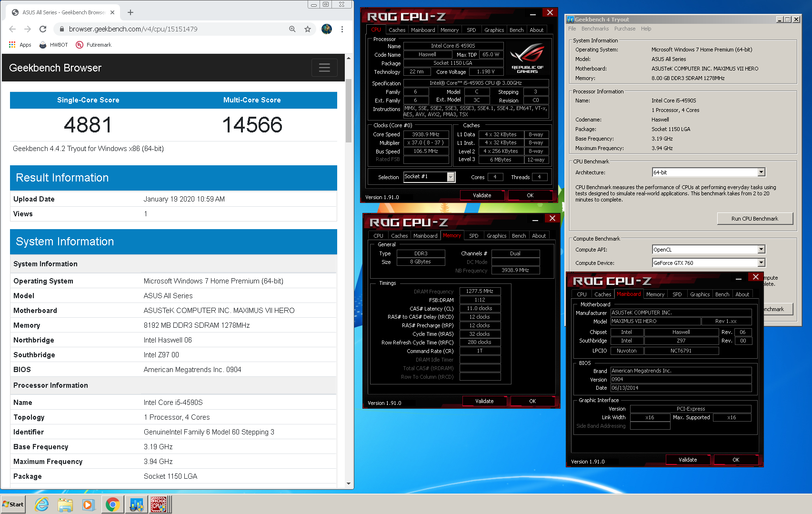
Task: Open the Bench tab in top CPU-Z window
Action: pos(516,30)
